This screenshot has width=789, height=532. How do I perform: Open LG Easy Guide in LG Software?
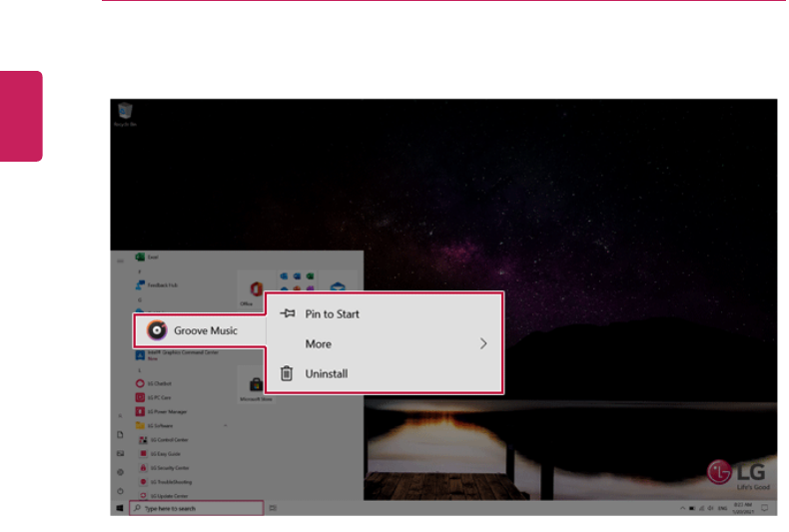pyautogui.click(x=160, y=453)
